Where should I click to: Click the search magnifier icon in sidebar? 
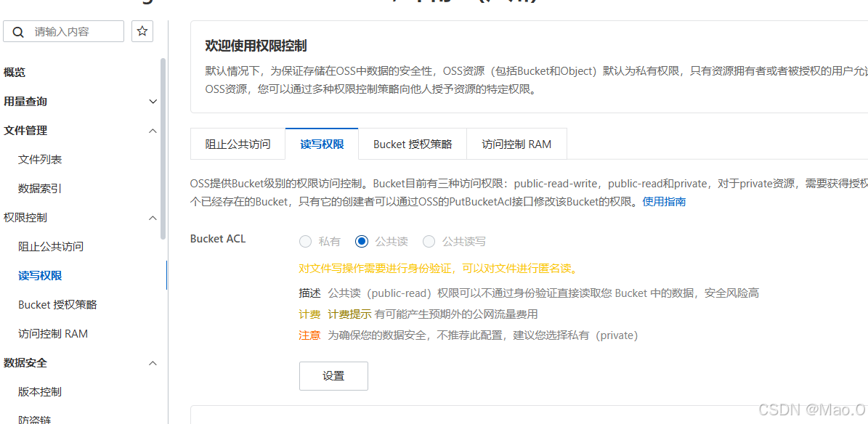click(x=18, y=31)
